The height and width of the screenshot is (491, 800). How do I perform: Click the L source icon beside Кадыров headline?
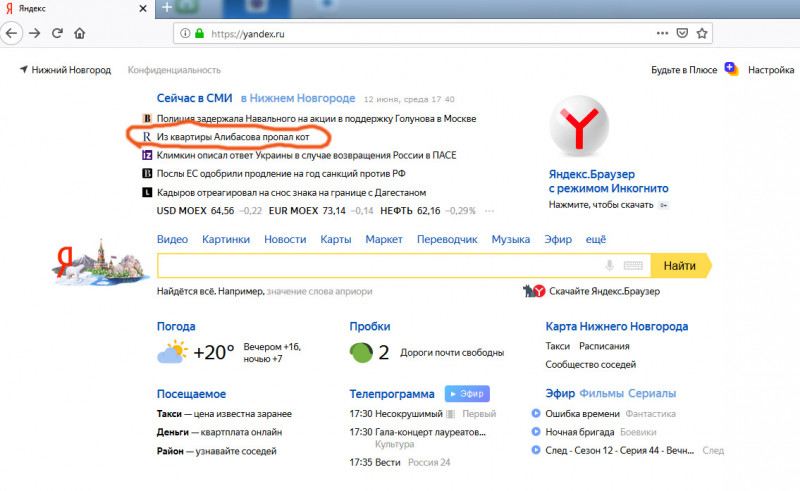pyautogui.click(x=147, y=192)
